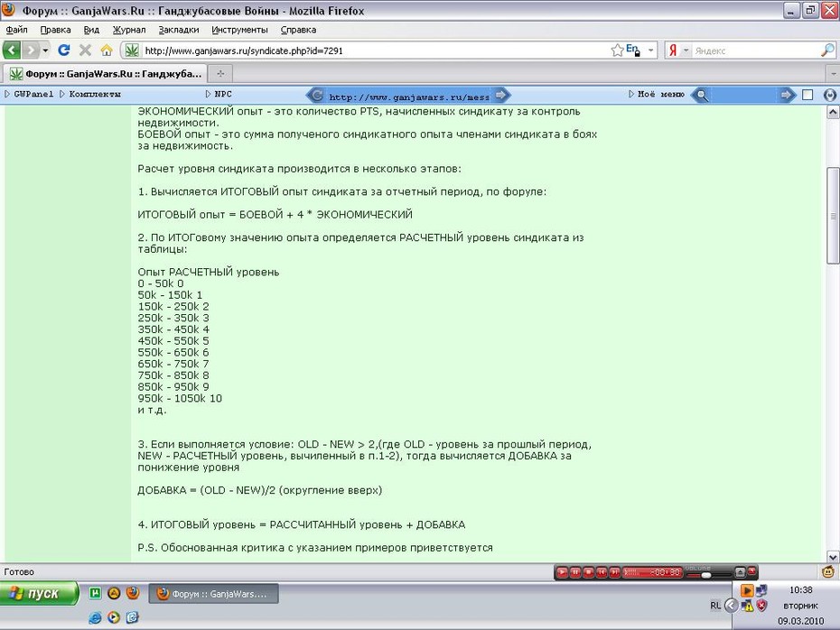Open a new tab with the plus button
Screen dimensions: 840x630
[x=220, y=73]
